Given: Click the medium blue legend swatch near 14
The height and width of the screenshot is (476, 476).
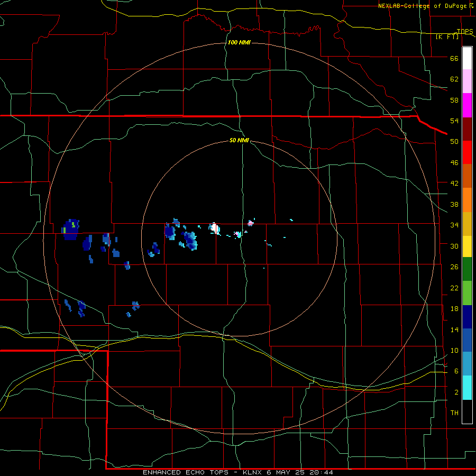Looking at the screenshot, I should tap(467, 340).
